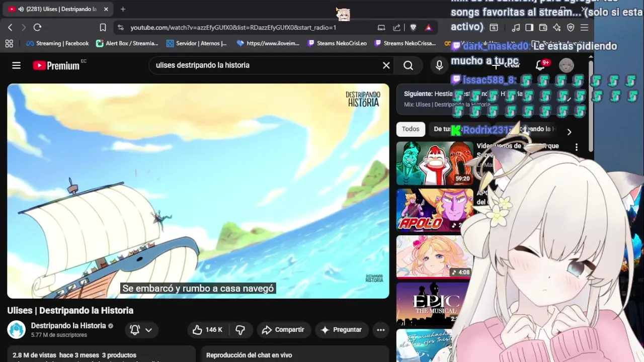This screenshot has width=644, height=362.
Task: Open the Streams NekoCrissa bookmark
Action: pos(405,44)
